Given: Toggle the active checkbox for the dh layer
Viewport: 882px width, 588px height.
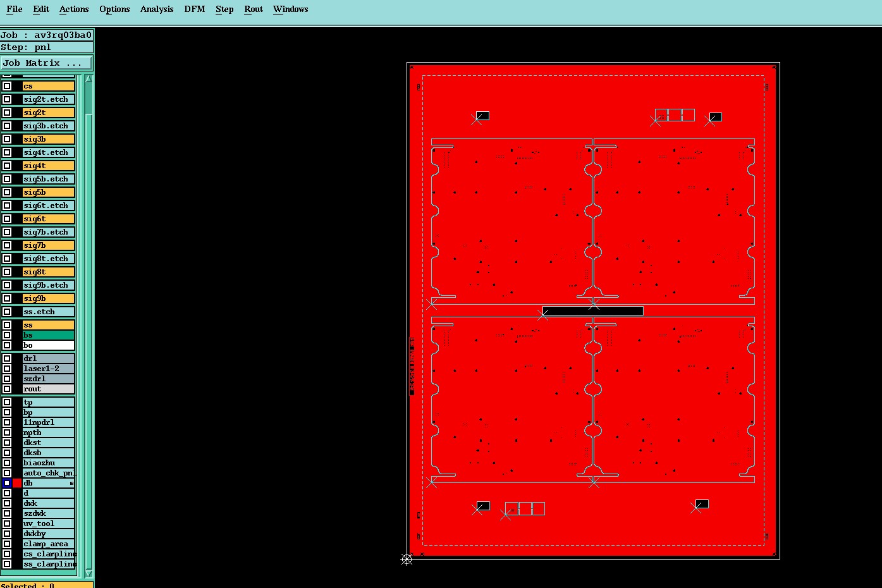Looking at the screenshot, I should click(7, 483).
